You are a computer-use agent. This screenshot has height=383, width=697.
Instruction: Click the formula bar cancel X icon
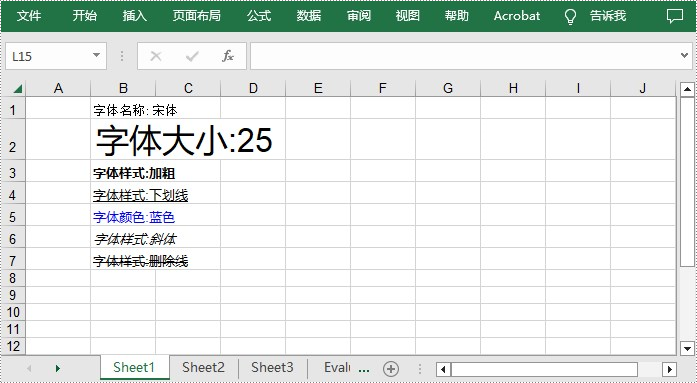pyautogui.click(x=156, y=56)
